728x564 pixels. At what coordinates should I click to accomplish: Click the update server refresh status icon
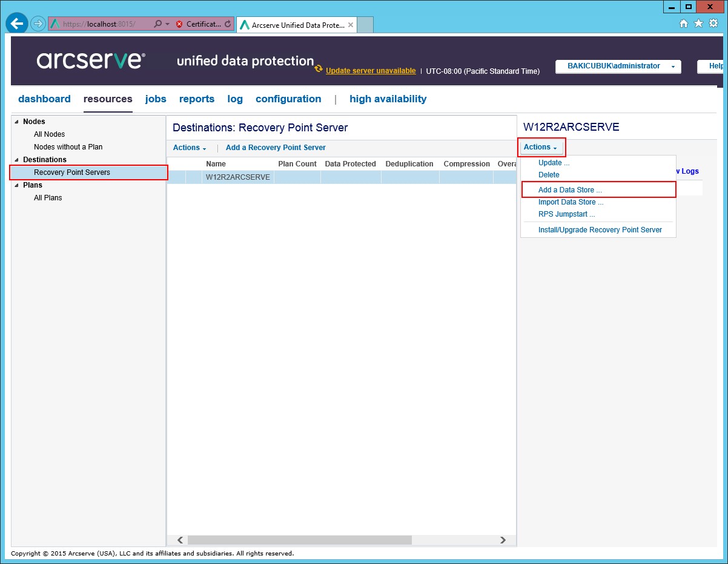[x=319, y=69]
